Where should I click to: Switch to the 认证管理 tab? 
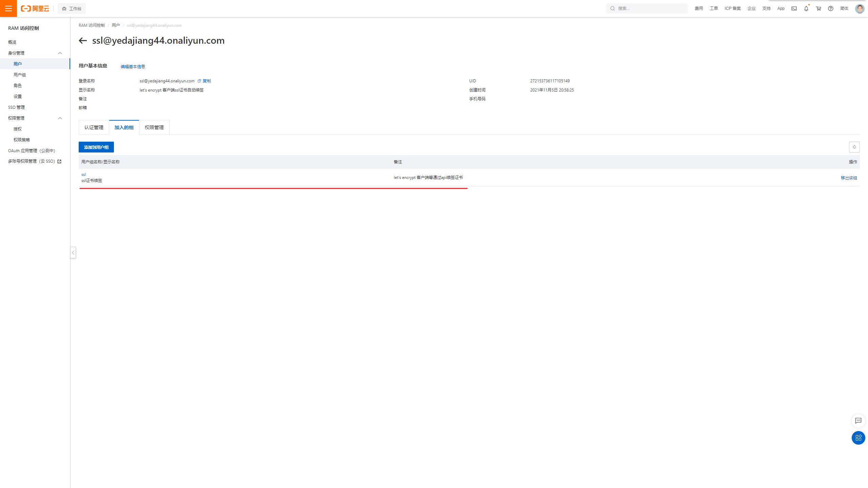click(94, 127)
